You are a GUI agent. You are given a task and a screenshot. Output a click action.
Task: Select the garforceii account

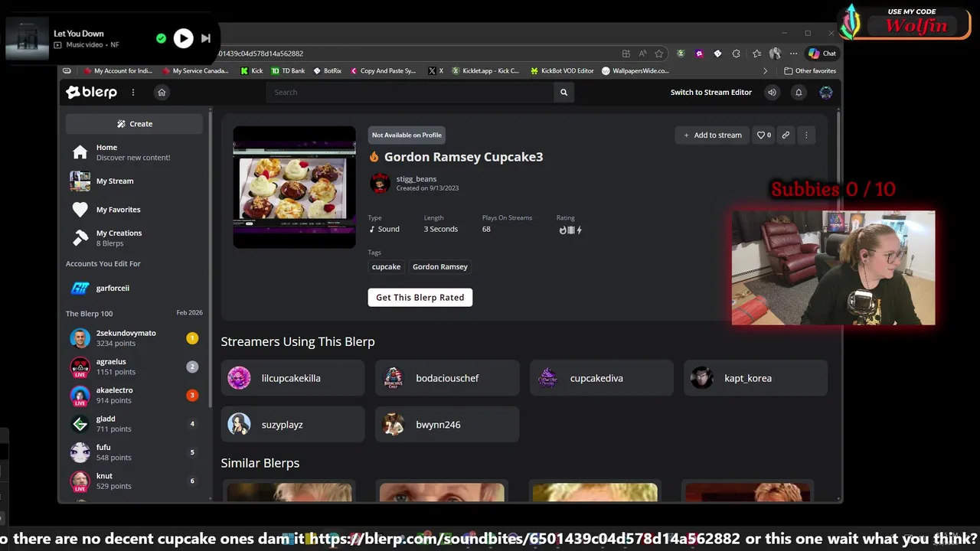pos(134,289)
